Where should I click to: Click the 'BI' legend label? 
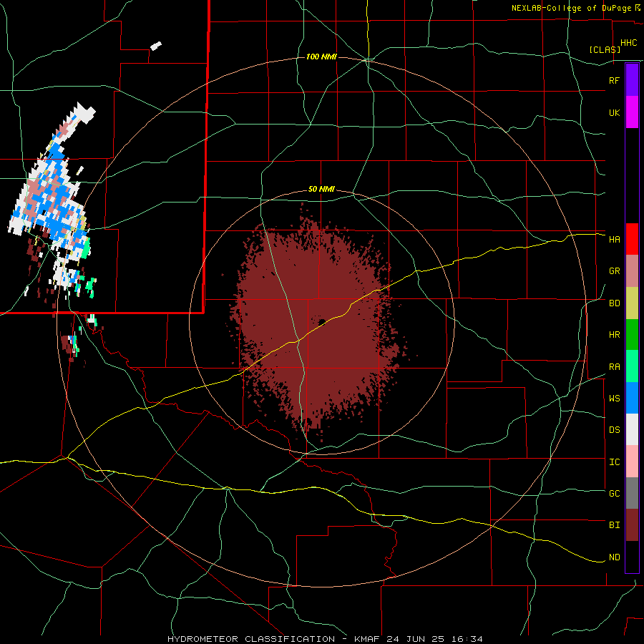pyautogui.click(x=614, y=525)
